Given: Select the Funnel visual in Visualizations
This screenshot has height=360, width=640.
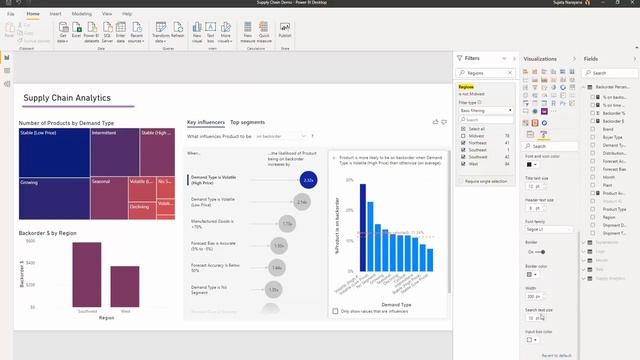Looking at the screenshot, I should (535, 87).
